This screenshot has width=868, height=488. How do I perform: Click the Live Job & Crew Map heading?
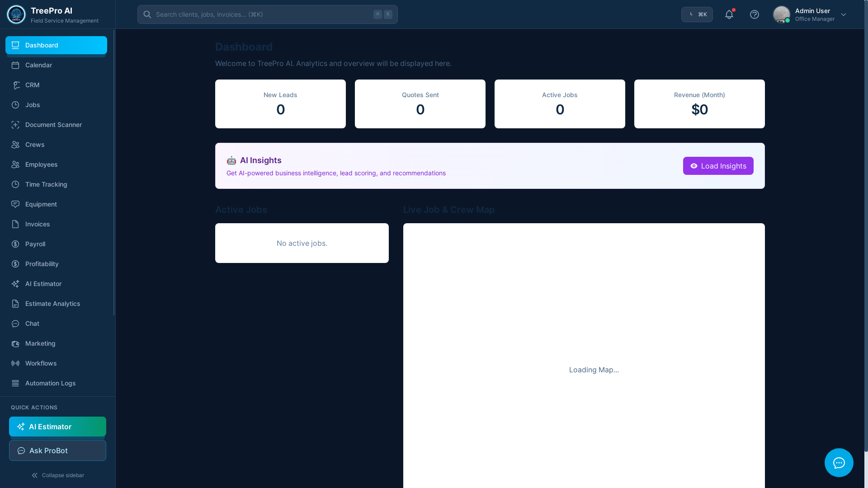click(449, 210)
